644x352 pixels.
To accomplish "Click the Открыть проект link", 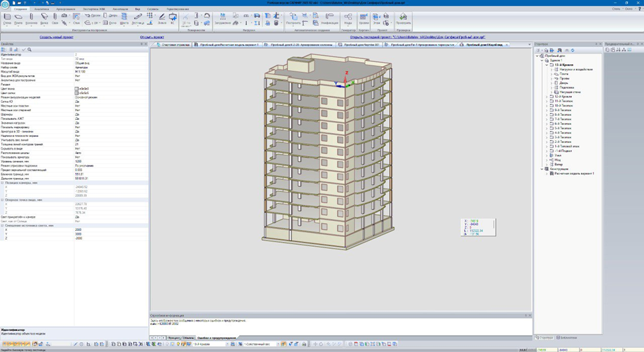I will (x=152, y=37).
